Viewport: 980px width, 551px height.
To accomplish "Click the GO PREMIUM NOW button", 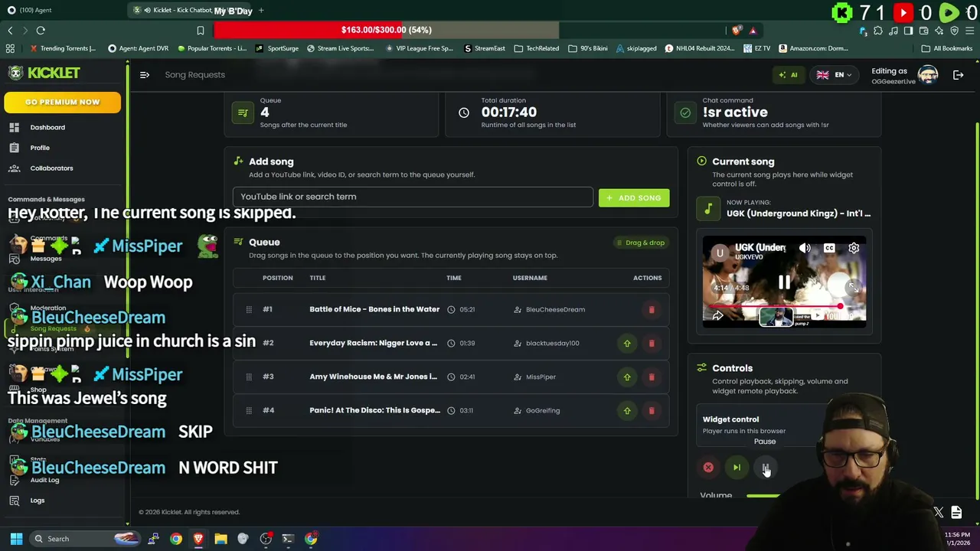I will click(62, 102).
